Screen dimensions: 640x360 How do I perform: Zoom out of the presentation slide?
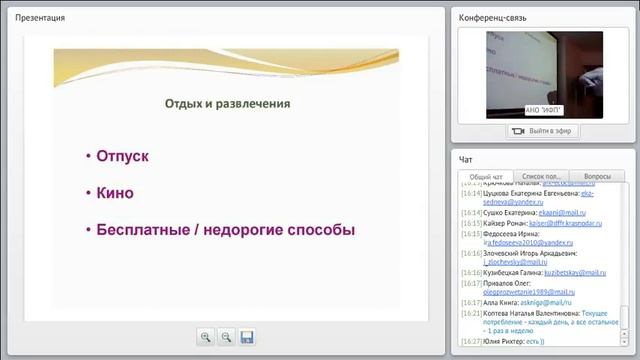pos(226,337)
